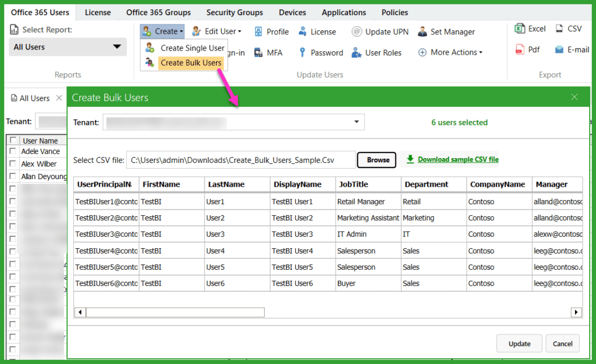Export using the Pdf icon
596x364 pixels.
(x=520, y=49)
